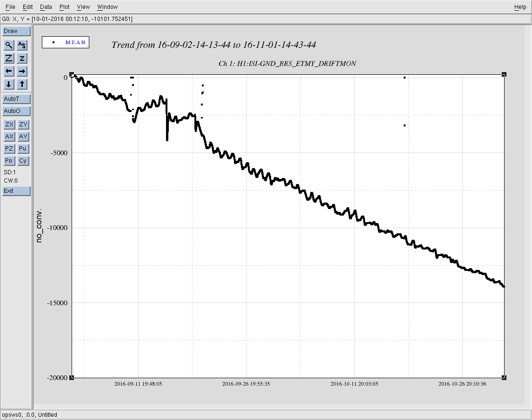The width and height of the screenshot is (532, 420).
Task: Click the channel label H1:ISI-GND_BRS_ETMY_DRIFTMON
Action: coord(287,64)
